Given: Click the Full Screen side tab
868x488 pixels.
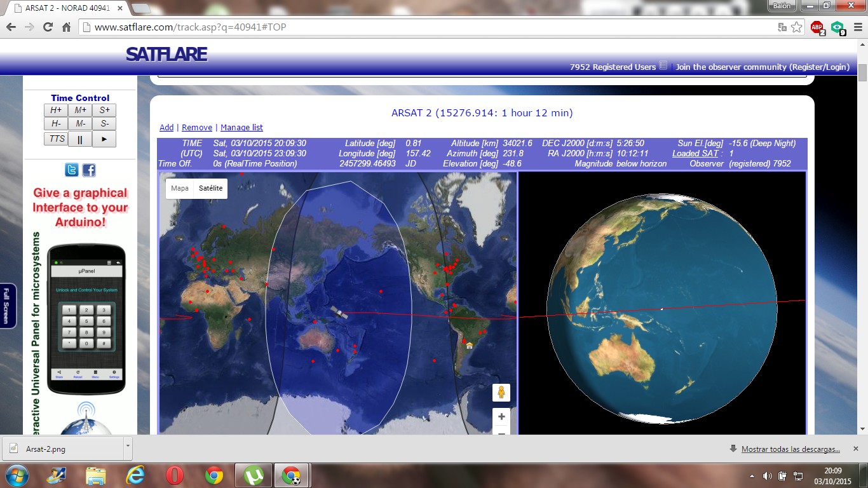Looking at the screenshot, I should (7, 306).
